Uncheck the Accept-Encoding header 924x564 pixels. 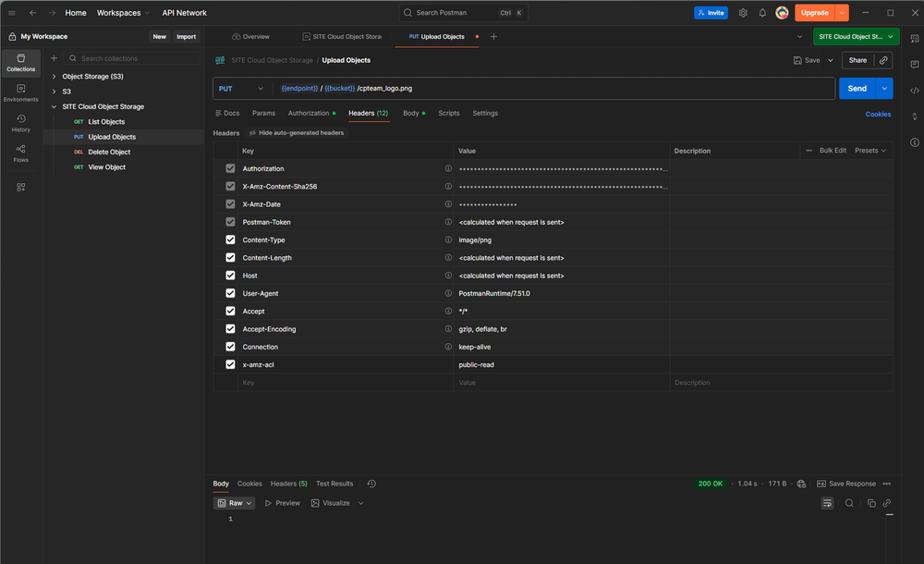click(x=230, y=328)
